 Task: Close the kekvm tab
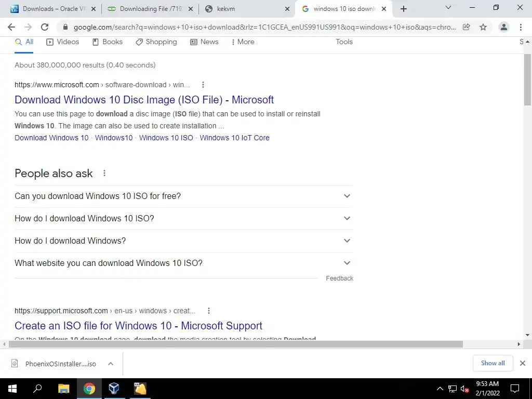[287, 9]
